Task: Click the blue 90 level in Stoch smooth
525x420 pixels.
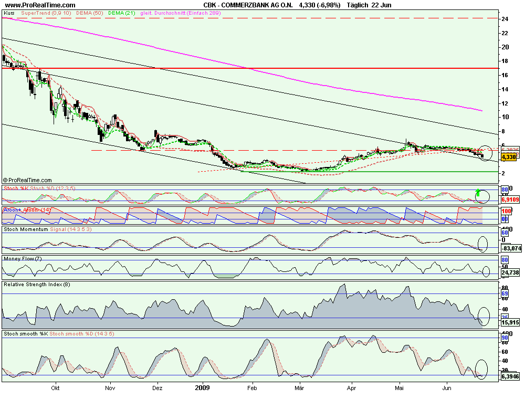Action: [x=505, y=338]
